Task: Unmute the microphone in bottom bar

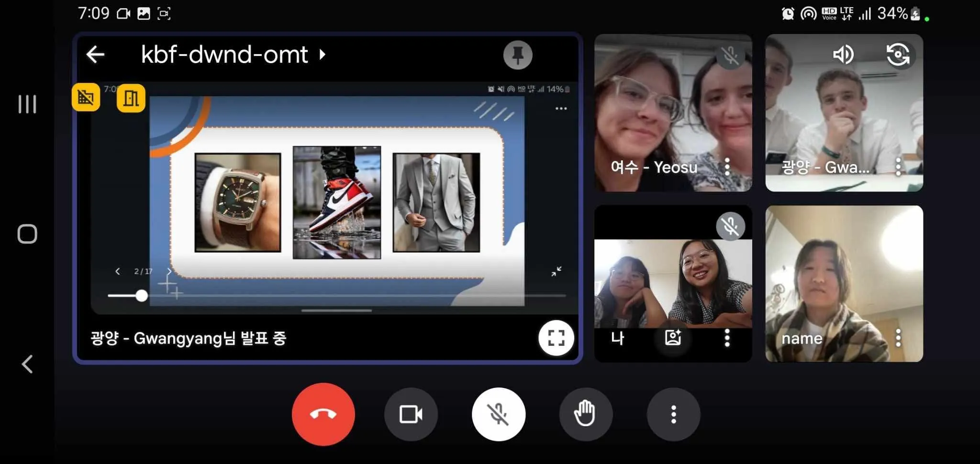Action: pyautogui.click(x=498, y=414)
